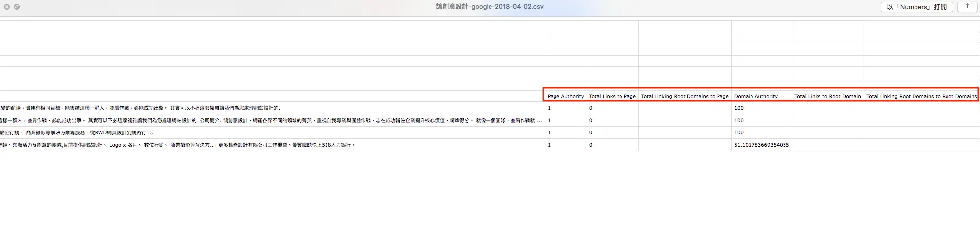The image size is (980, 229).
Task: Select the cell mentioning 從RWD網頁設計到網路行
Action: coord(272,132)
